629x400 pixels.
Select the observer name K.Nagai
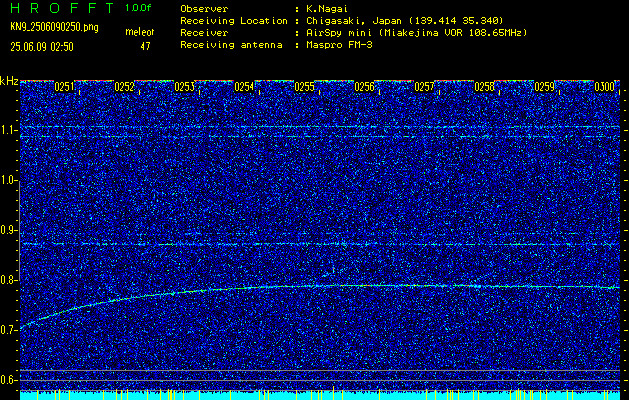[x=325, y=8]
